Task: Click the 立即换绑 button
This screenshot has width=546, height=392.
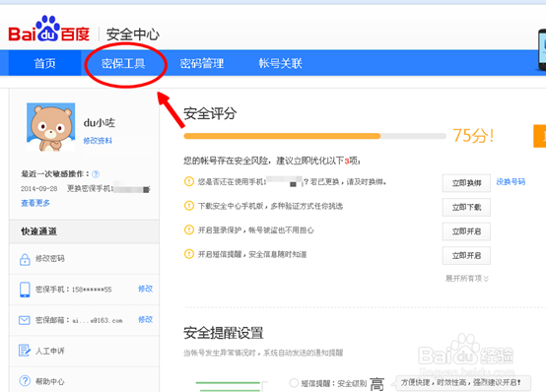Action: click(466, 183)
